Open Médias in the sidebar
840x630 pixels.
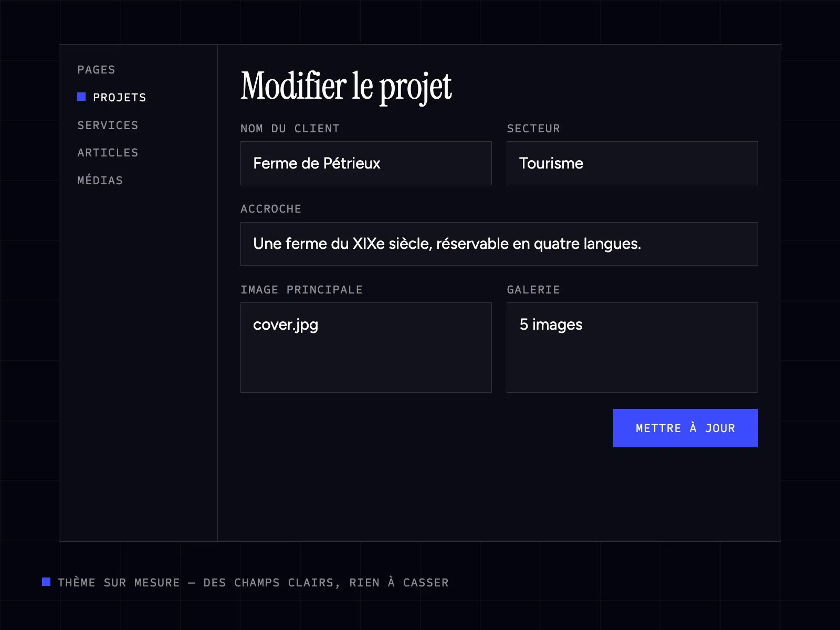(x=100, y=181)
